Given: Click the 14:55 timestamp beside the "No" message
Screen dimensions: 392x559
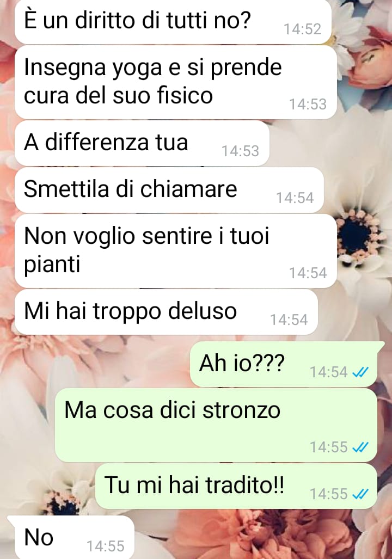Looking at the screenshot, I should 106,546.
